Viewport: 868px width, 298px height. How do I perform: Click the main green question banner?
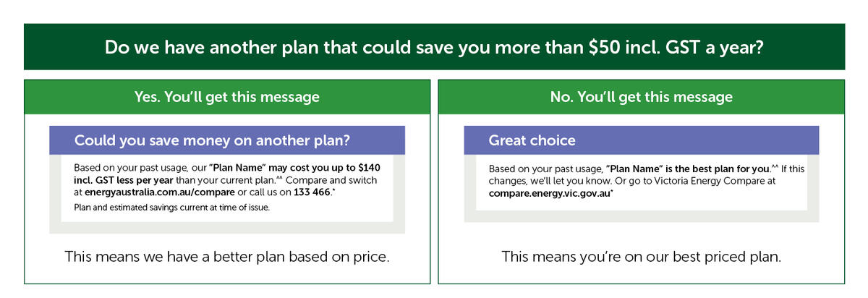coord(434,47)
